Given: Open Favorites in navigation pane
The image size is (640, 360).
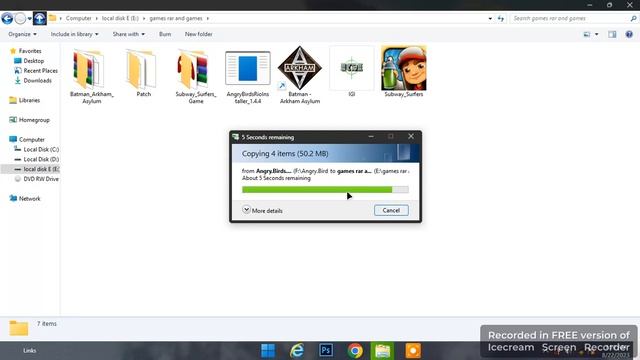Looking at the screenshot, I should 25,51.
